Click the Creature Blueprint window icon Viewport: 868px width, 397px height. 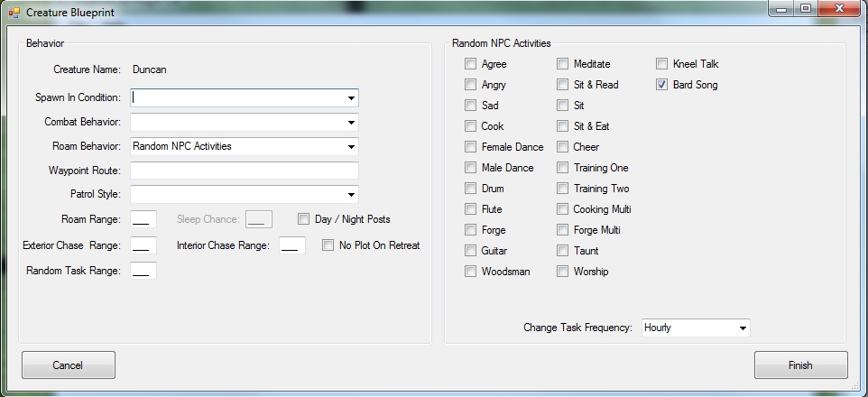(14, 13)
